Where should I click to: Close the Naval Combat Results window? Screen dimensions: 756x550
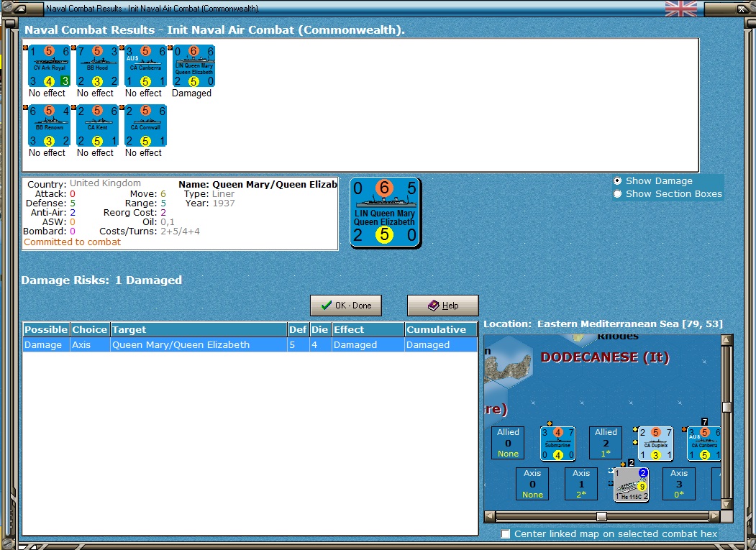coord(741,8)
